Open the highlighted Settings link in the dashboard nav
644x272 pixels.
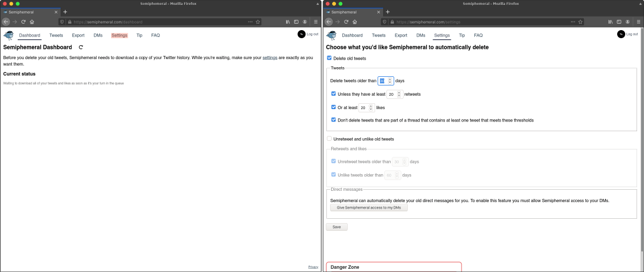pos(119,35)
